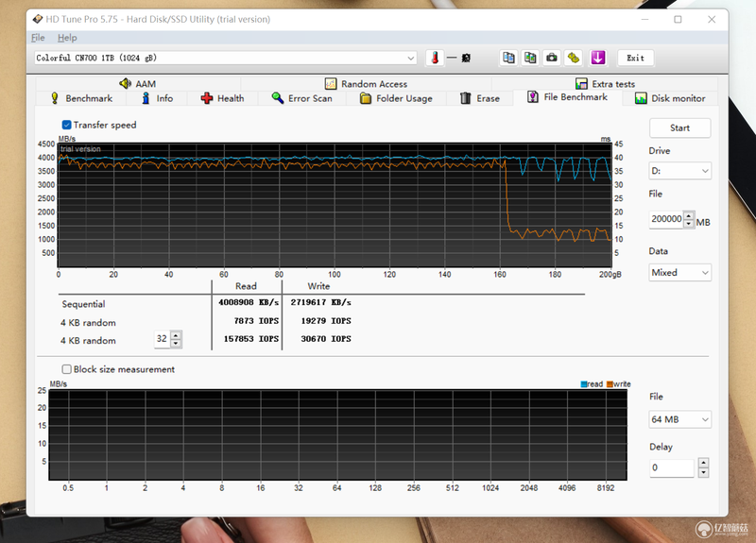The height and width of the screenshot is (543, 756).
Task: Uncheck the Transfer speed checkbox
Action: click(x=67, y=125)
